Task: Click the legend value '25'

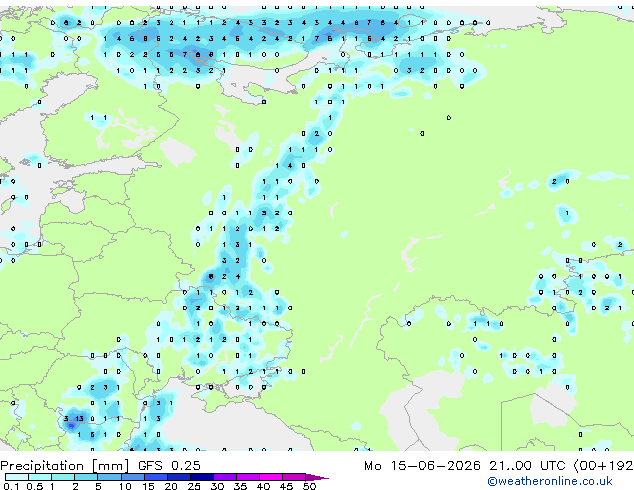Action: [194, 486]
